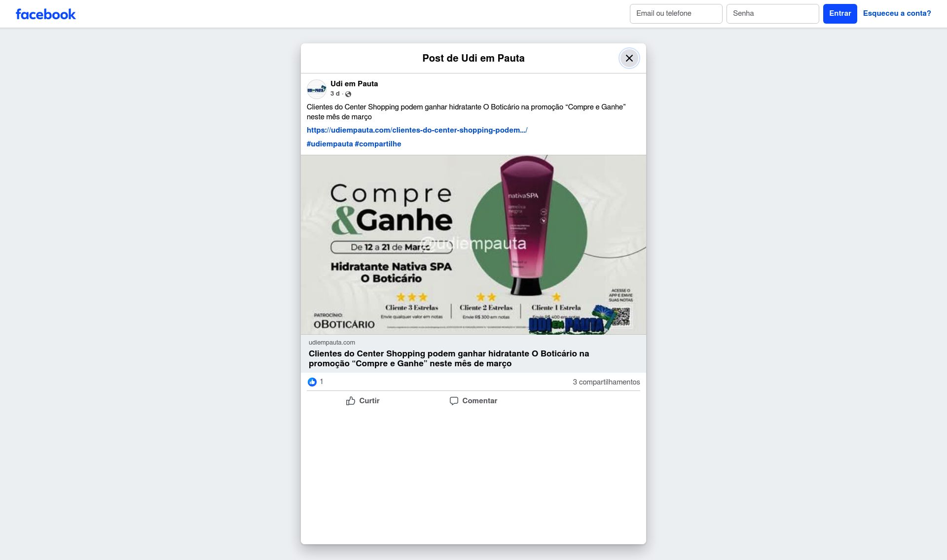The width and height of the screenshot is (947, 560).
Task: Click the article headline below image
Action: point(448,358)
